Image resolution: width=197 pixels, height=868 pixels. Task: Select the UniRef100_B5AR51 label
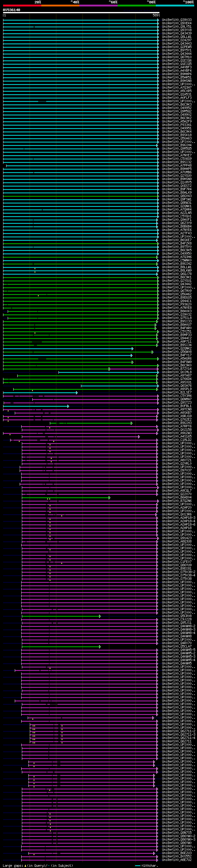pos(177,78)
